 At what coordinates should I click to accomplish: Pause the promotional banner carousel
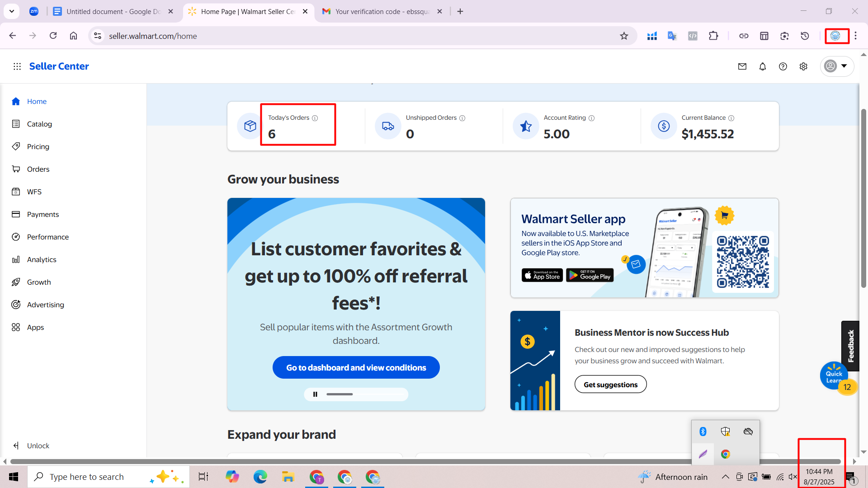(x=315, y=394)
